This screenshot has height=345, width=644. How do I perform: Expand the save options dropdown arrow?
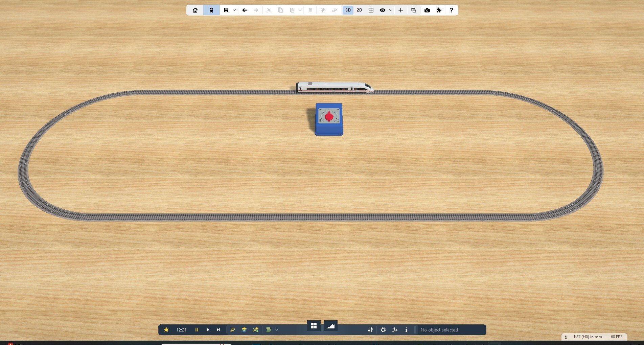tap(234, 10)
